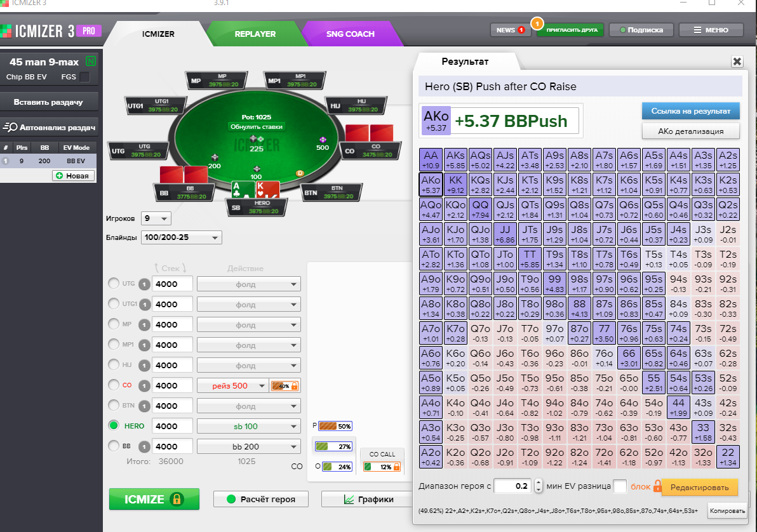The width and height of the screenshot is (757, 532).
Task: Click the CO seat's face-down red cards
Action: click(370, 133)
